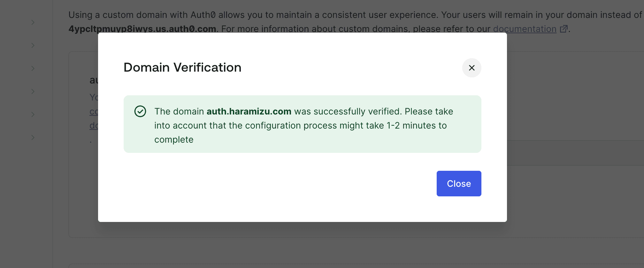Click the blue Close button

459,184
